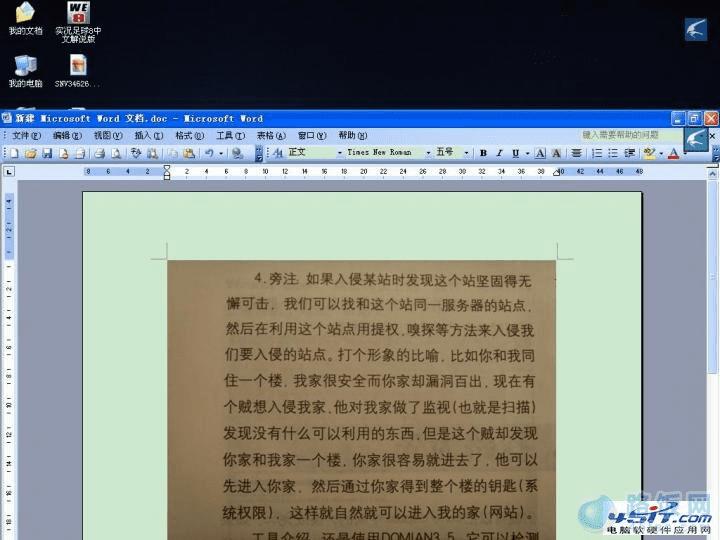Open Styles and Formatting pane icon
The image size is (720, 540).
278,153
